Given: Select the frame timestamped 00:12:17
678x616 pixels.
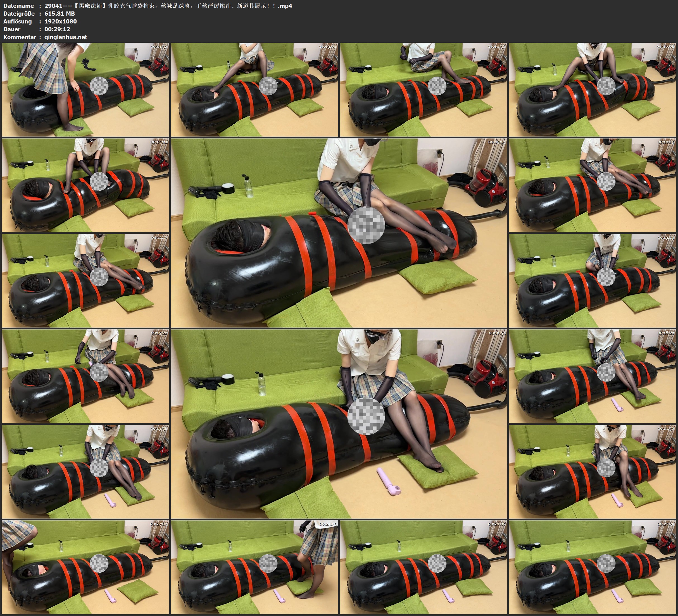Looking at the screenshot, I should click(85, 280).
